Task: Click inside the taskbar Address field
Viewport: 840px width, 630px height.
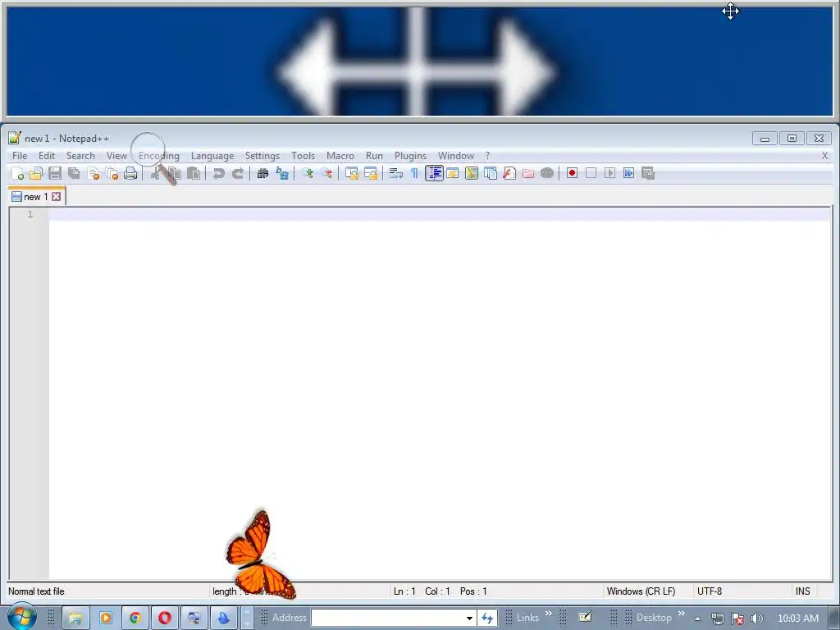Action: pyautogui.click(x=388, y=618)
